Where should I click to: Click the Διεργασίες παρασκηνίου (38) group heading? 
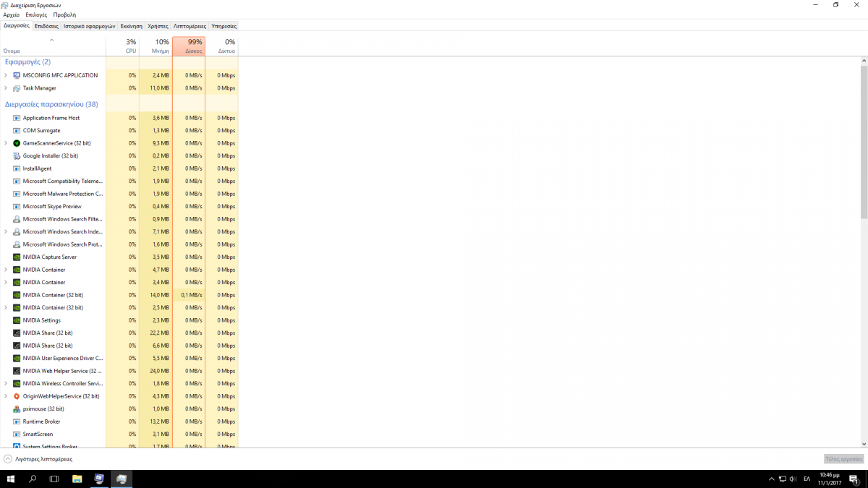(x=51, y=104)
